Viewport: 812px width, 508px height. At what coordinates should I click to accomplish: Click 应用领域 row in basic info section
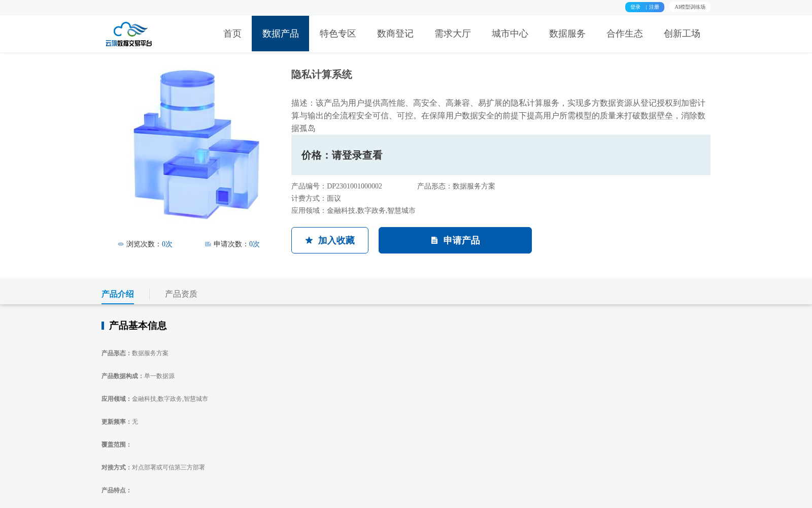point(155,399)
